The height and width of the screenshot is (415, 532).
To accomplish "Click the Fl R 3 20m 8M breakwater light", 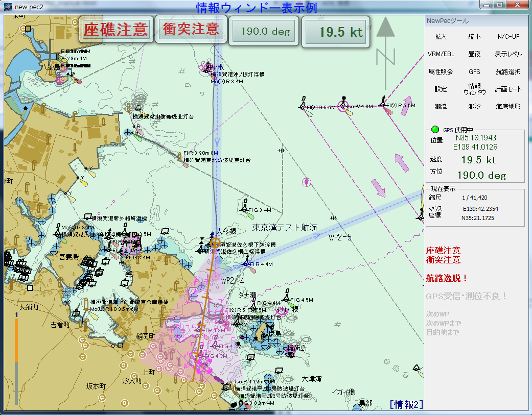I will coord(180,158).
